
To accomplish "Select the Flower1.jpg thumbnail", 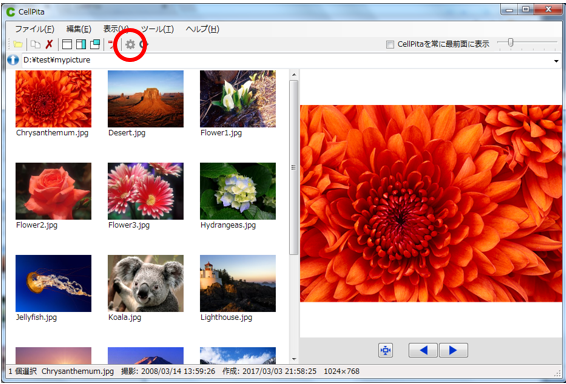I will pos(238,99).
